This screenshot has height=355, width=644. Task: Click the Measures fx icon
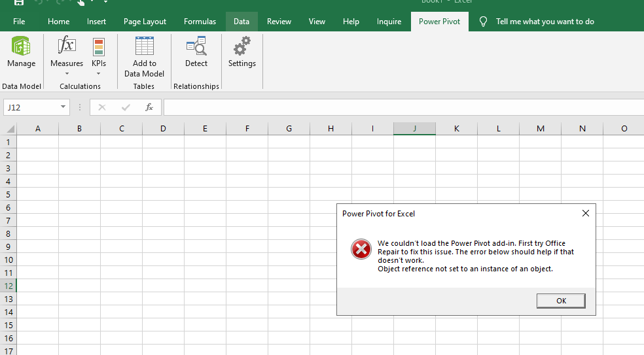tap(67, 46)
